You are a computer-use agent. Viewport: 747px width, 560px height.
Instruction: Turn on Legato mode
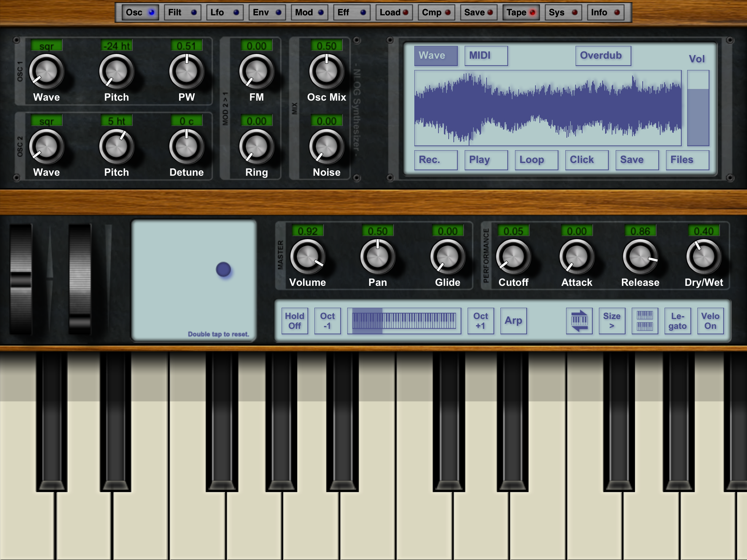(x=678, y=321)
